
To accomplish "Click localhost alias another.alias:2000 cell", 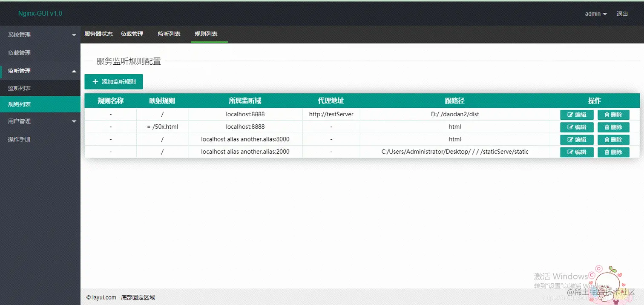I will (245, 152).
